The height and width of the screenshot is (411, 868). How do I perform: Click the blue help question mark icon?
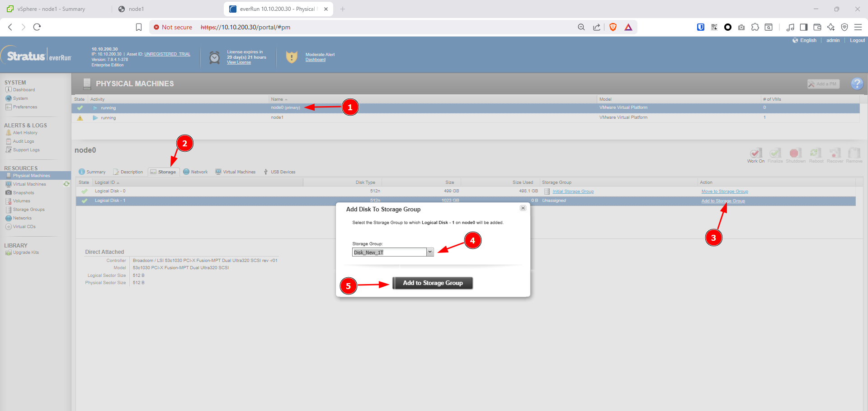[x=857, y=84]
